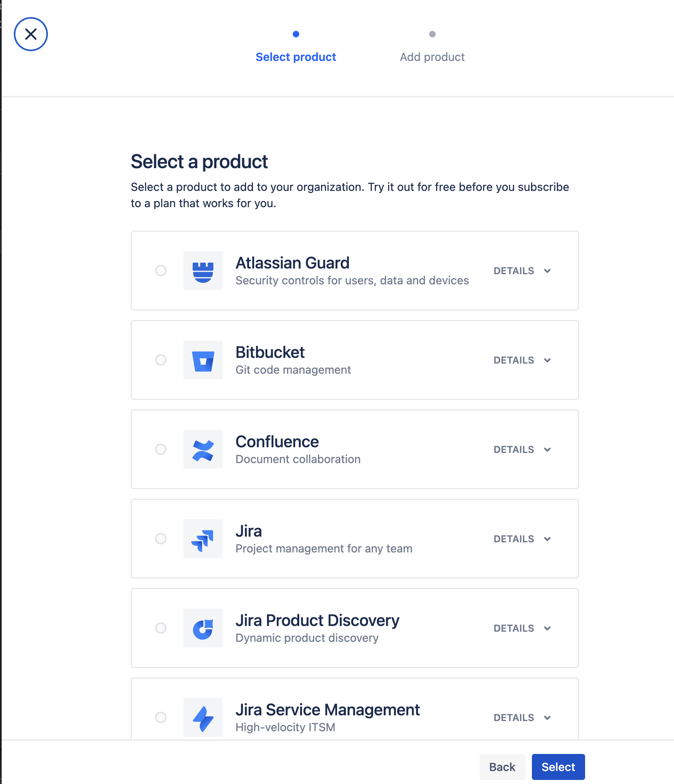
Task: Pick the Jira Product Discovery radio option
Action: click(161, 628)
